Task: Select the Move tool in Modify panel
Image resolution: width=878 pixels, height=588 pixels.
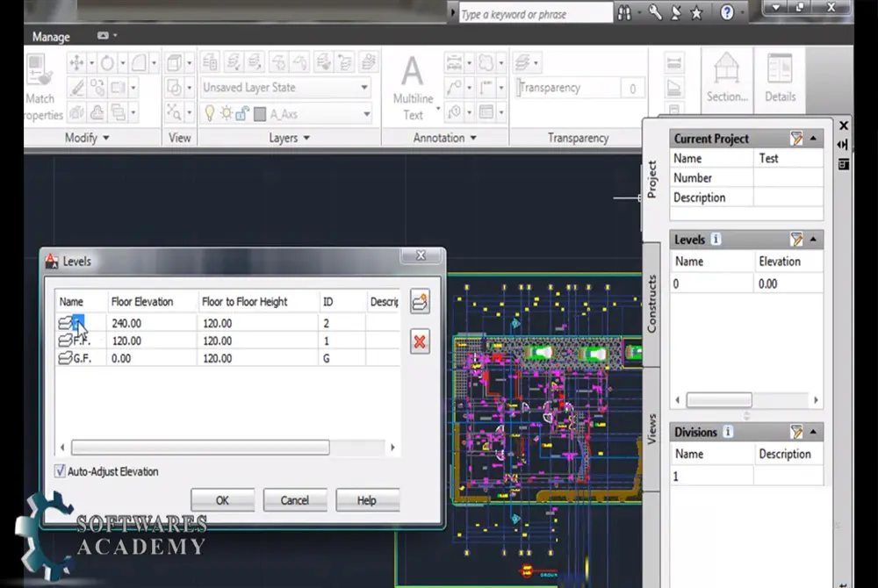Action: click(76, 62)
